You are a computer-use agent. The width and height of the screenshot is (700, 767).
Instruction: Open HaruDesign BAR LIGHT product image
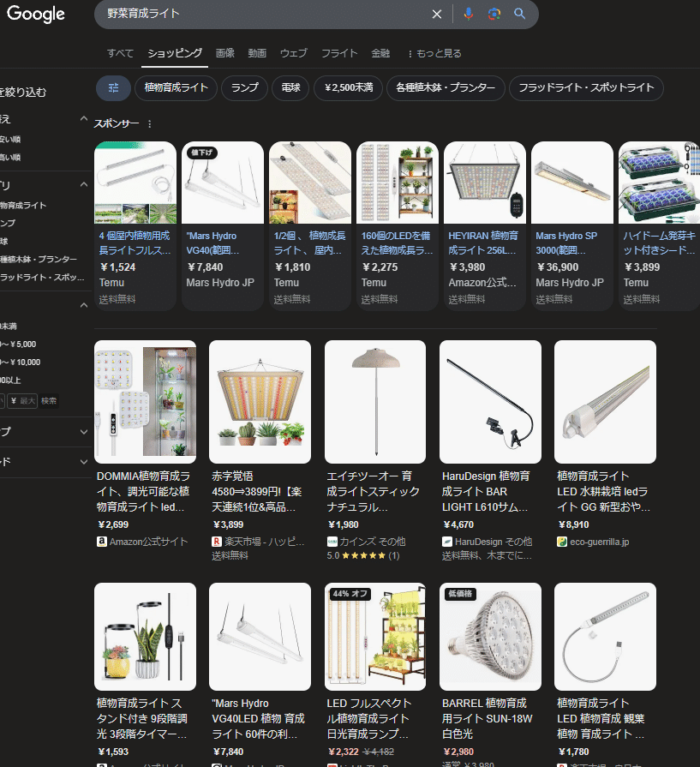(491, 402)
